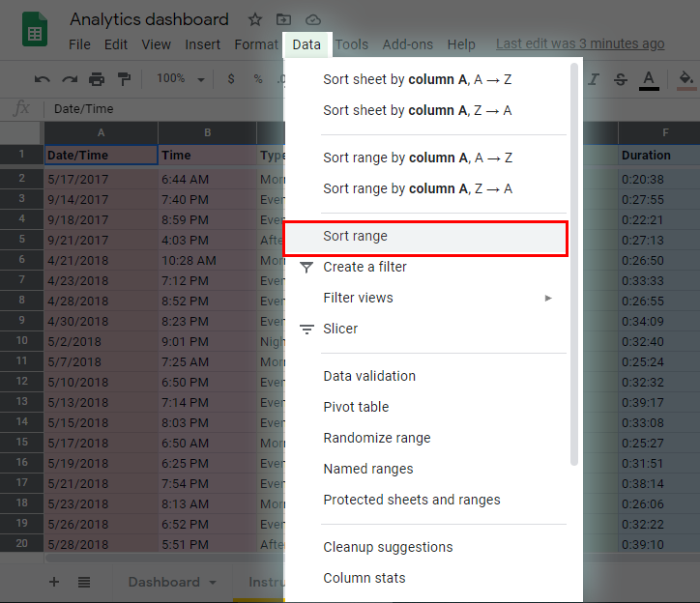Star the Analytics dashboard document
This screenshot has height=603, width=700.
(x=255, y=19)
